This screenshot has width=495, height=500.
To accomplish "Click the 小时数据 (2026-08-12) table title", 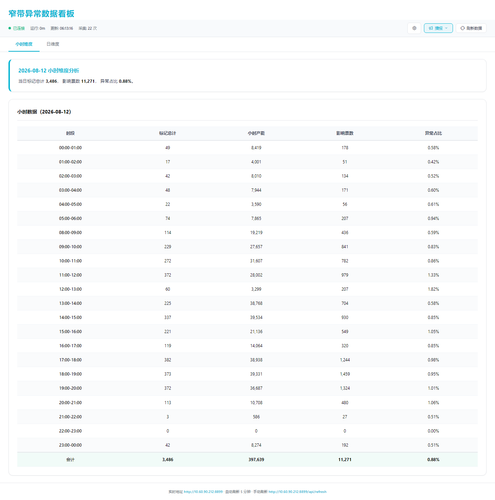I will click(44, 112).
